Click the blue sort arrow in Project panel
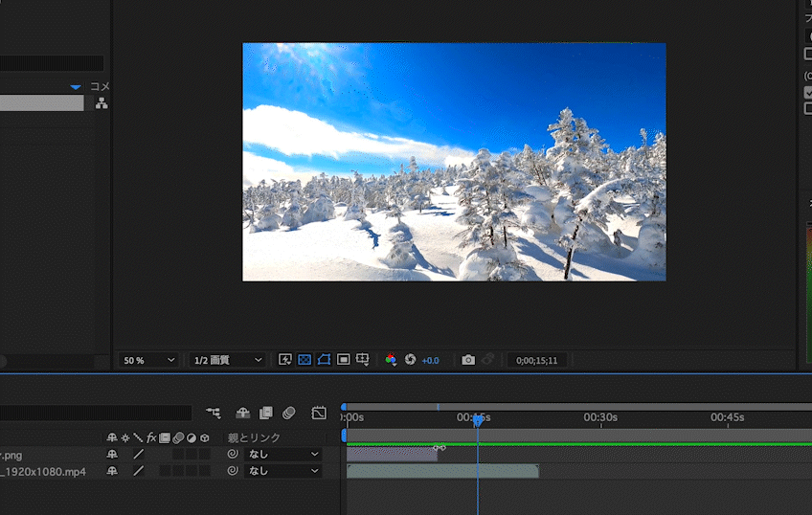 pos(76,87)
